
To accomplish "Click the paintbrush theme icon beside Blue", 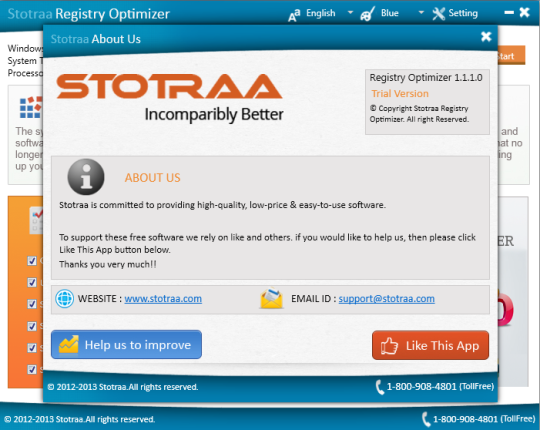I will click(367, 14).
